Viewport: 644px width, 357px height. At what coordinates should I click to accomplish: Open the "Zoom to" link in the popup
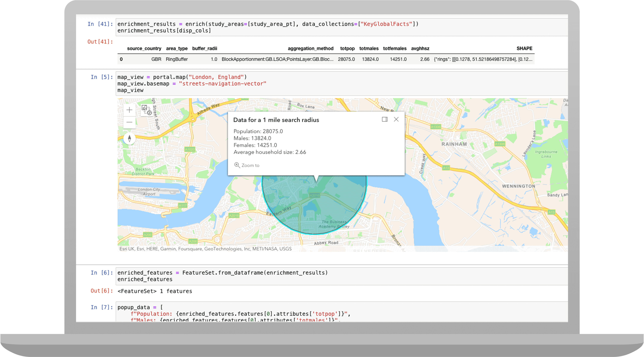coord(250,165)
